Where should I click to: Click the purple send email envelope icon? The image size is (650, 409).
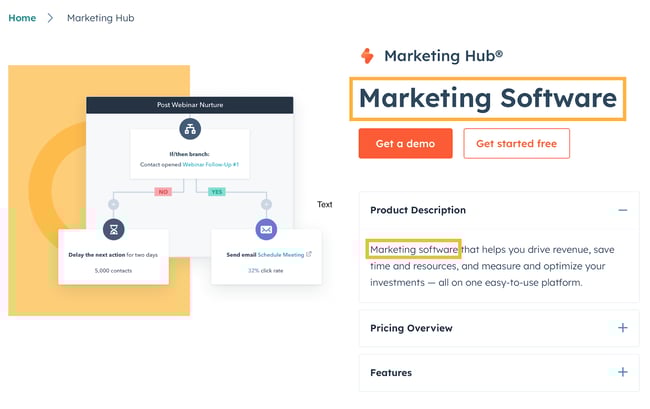pyautogui.click(x=265, y=229)
